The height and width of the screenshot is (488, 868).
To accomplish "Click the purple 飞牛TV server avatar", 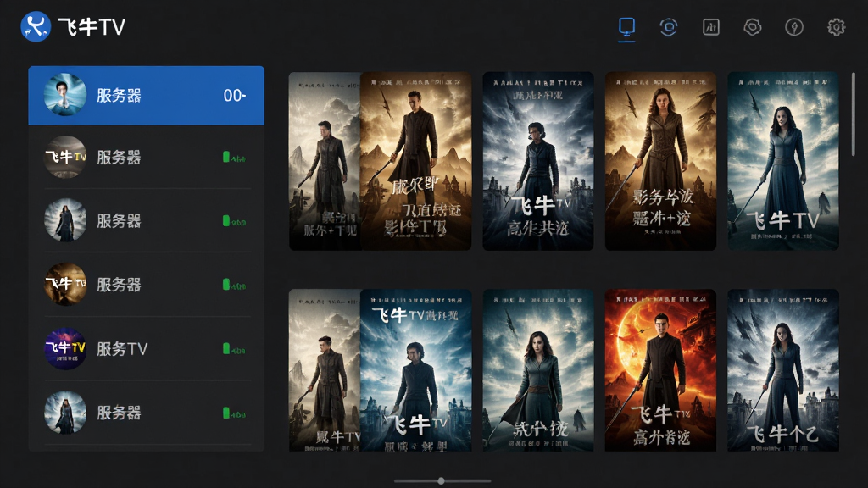I will 65,348.
